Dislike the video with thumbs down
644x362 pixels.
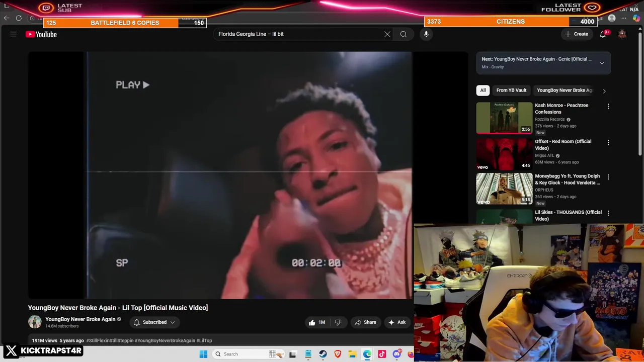[x=338, y=322]
